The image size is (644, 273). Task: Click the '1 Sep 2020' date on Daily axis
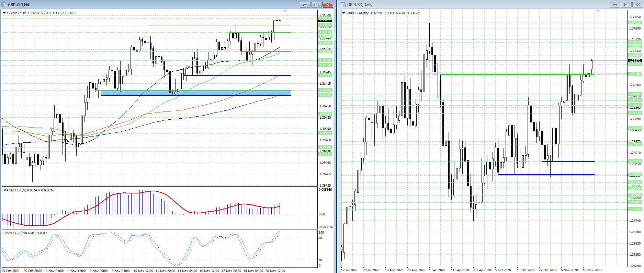(x=437, y=270)
